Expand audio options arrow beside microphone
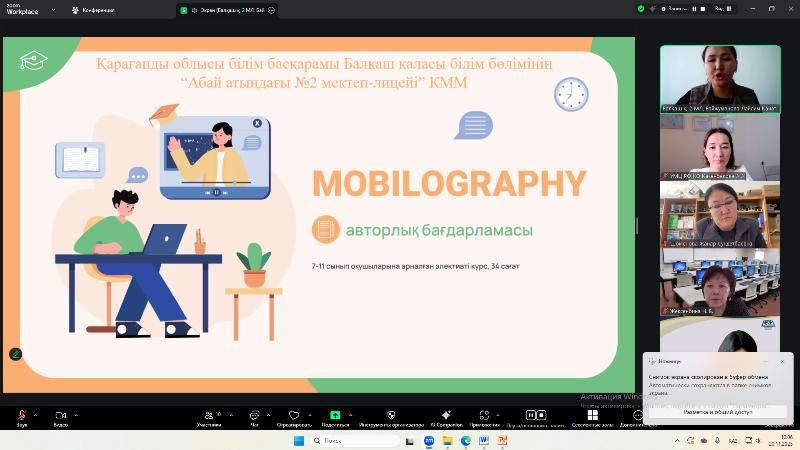The height and width of the screenshot is (450, 800). [35, 414]
